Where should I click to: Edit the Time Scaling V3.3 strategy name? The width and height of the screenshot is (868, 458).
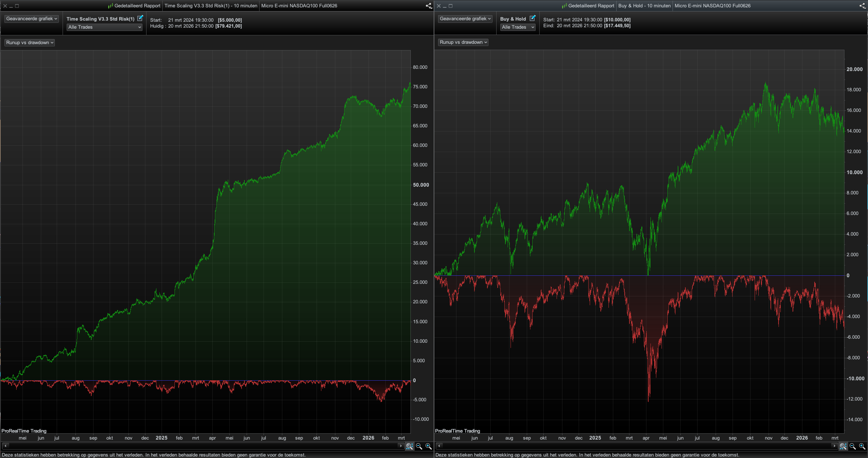point(140,18)
